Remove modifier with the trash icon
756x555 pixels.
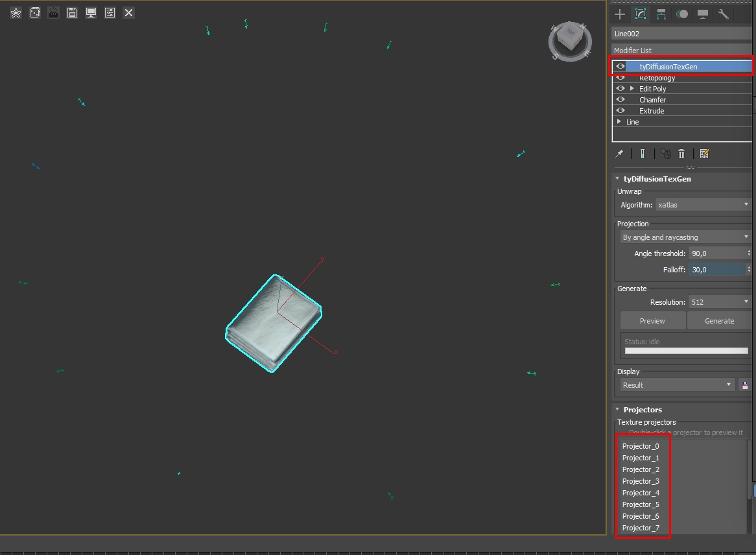coord(681,154)
